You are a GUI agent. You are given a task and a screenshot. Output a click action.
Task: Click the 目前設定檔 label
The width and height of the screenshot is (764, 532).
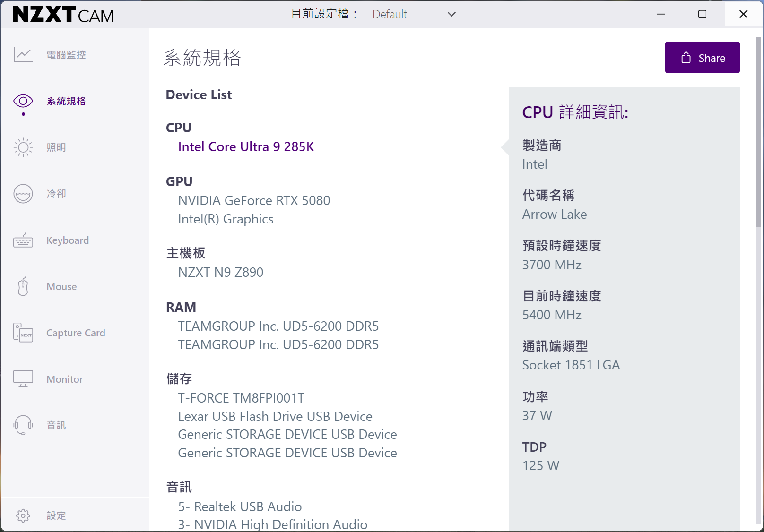(324, 14)
